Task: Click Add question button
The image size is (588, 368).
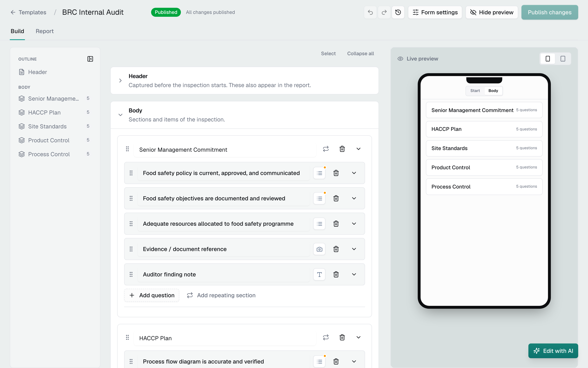Action: coord(152,295)
